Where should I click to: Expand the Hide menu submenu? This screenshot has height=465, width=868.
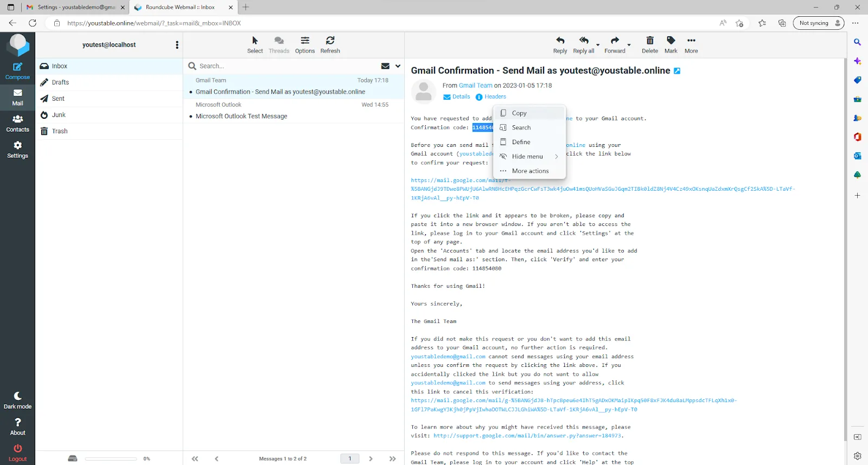(529, 157)
